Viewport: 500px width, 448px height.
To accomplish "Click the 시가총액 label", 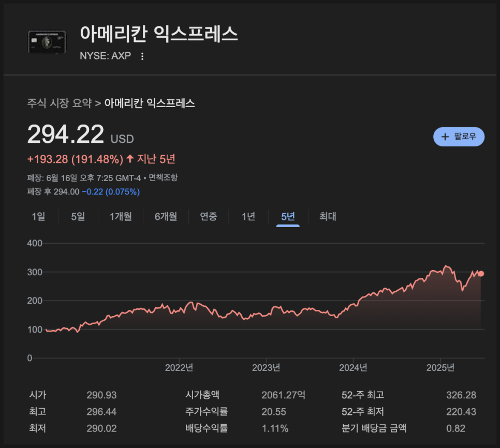I will click(x=202, y=395).
